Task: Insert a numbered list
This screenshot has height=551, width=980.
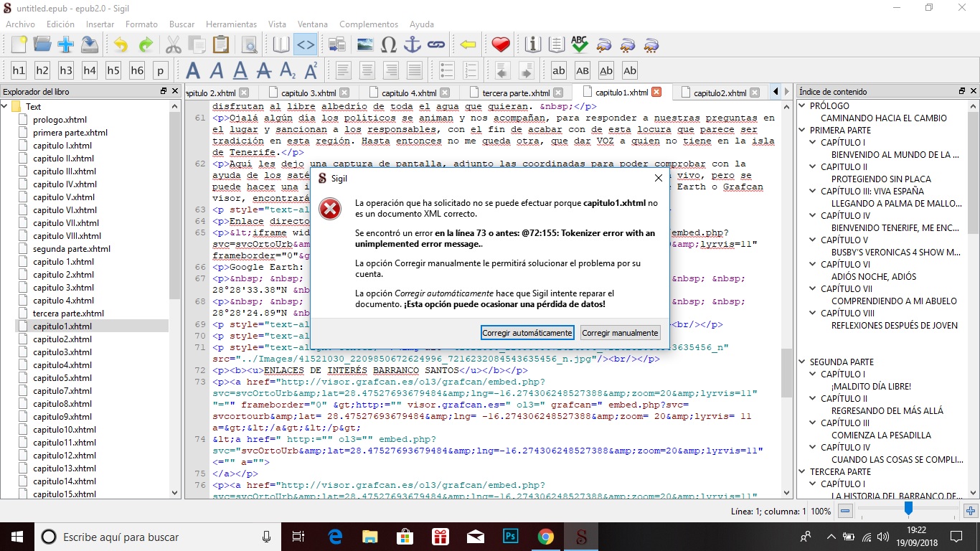Action: 471,70
